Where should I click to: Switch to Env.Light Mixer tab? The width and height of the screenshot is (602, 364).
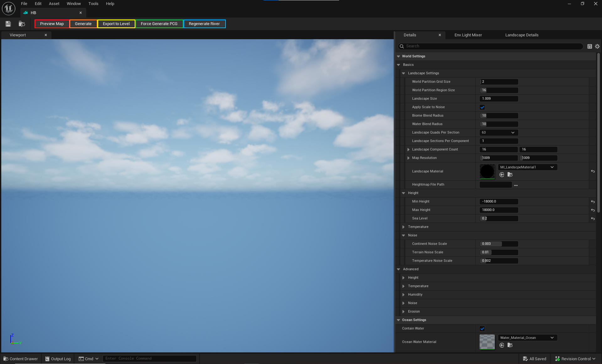pyautogui.click(x=468, y=35)
